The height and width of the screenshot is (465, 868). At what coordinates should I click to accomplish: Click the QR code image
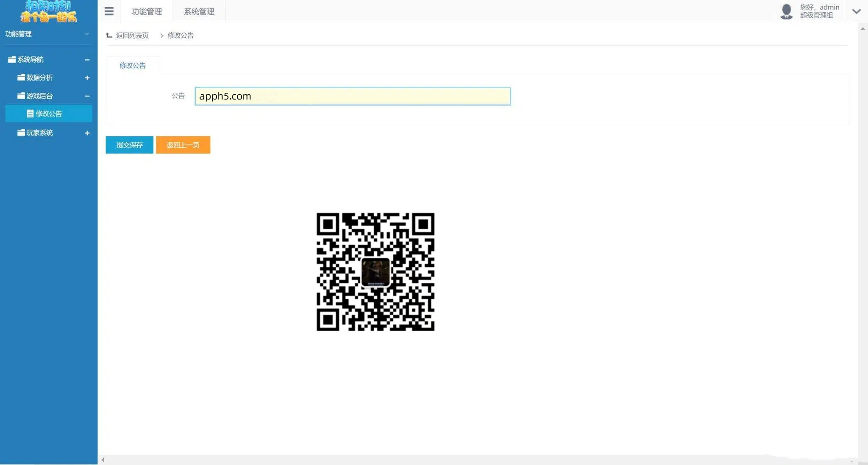pyautogui.click(x=375, y=271)
